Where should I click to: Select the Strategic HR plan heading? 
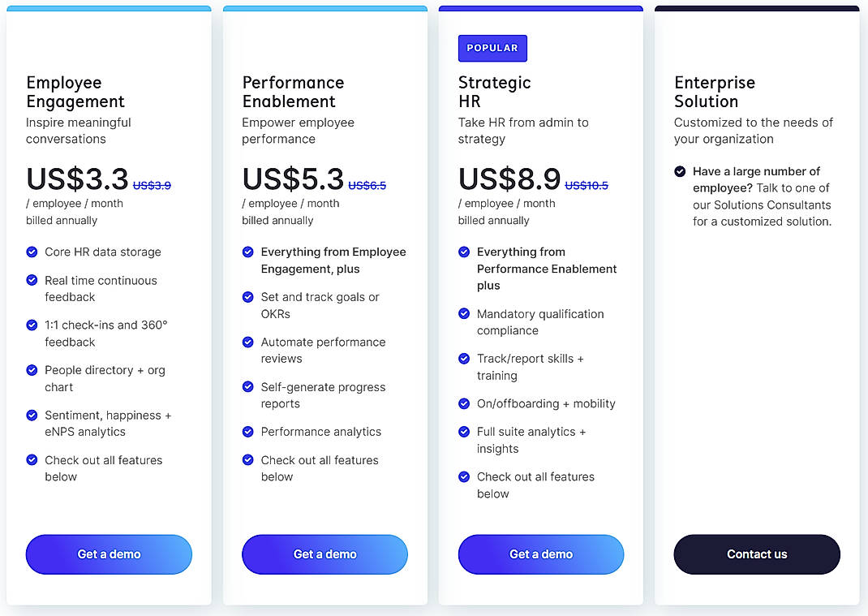coord(494,93)
